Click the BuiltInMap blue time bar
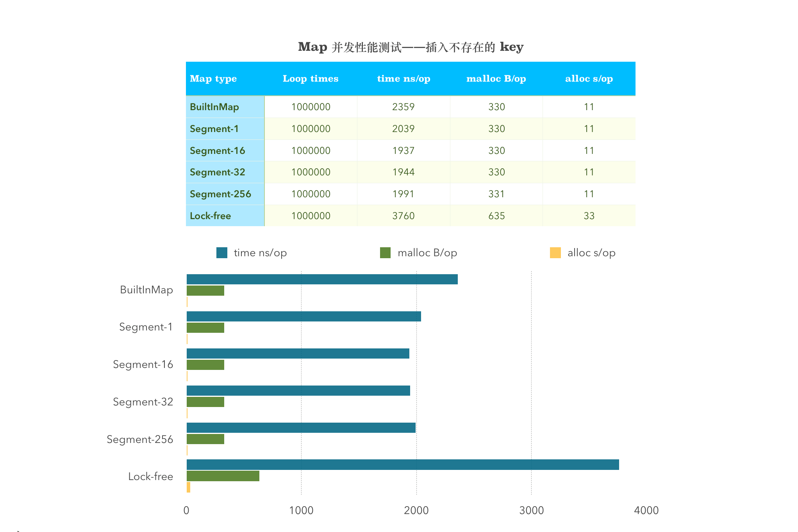 pyautogui.click(x=322, y=279)
